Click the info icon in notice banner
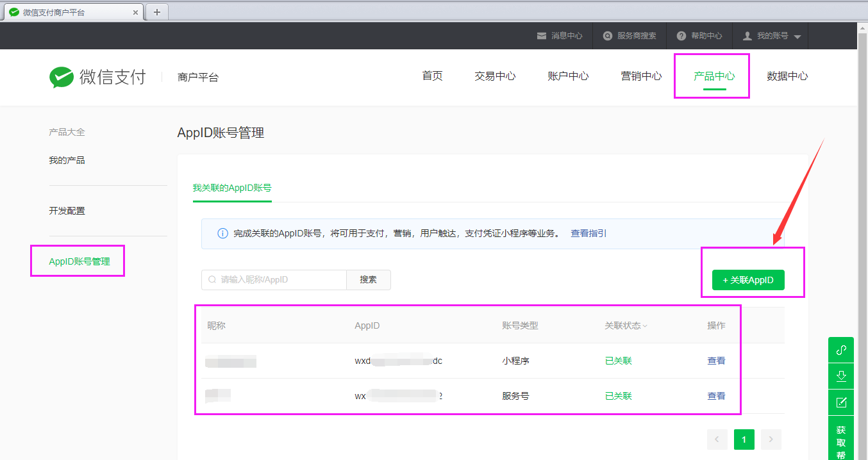Screen dimensions: 868x460 222,234
